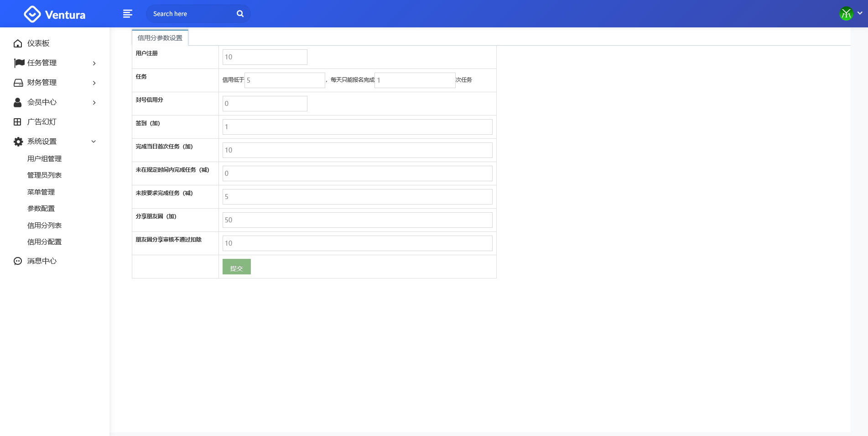Collapse the 系统设置 menu chevron
Viewport: 868px width, 436px height.
click(94, 142)
